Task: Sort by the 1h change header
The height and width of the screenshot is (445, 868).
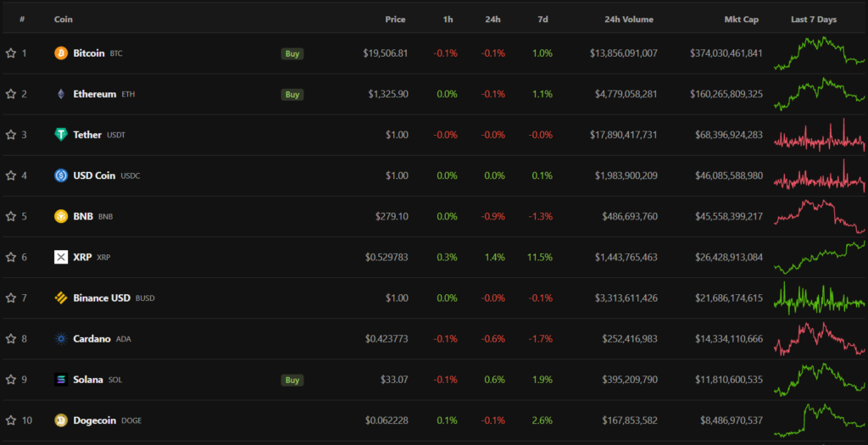Action: [x=448, y=19]
